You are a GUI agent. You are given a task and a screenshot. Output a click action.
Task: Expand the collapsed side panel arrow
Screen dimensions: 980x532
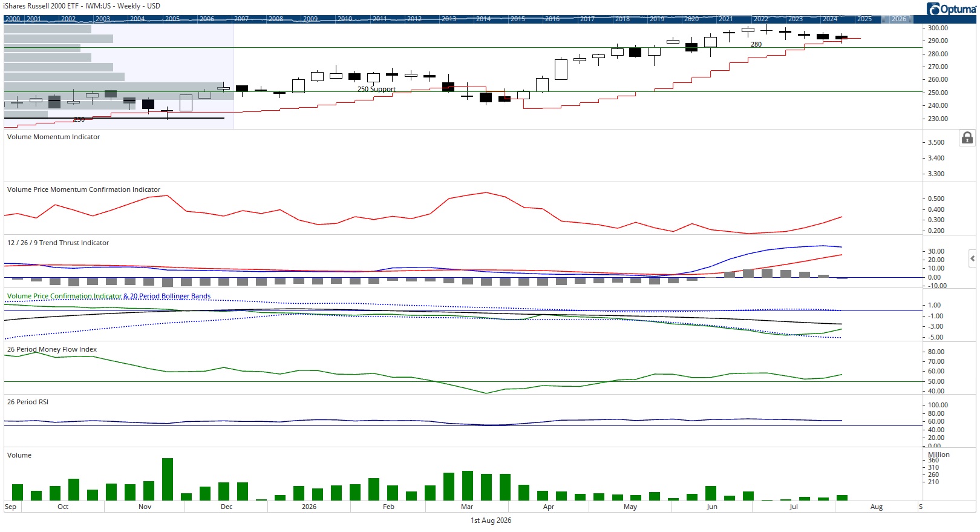click(x=972, y=258)
